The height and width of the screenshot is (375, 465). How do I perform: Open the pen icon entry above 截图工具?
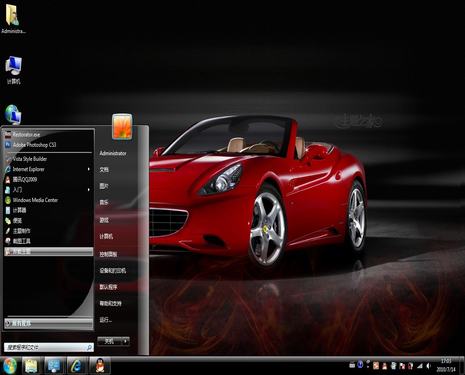tap(49, 231)
